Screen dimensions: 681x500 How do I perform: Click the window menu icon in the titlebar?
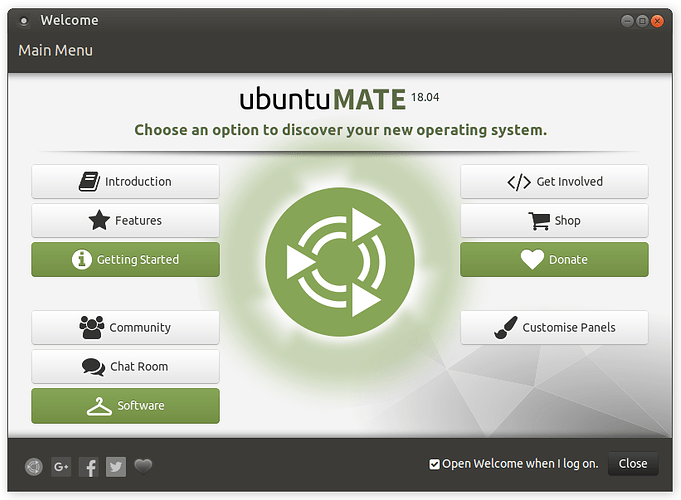pyautogui.click(x=24, y=20)
